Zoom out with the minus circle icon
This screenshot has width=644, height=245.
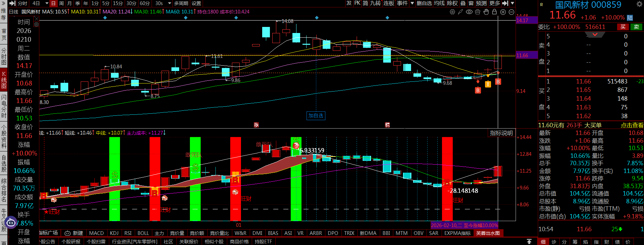point(512,12)
